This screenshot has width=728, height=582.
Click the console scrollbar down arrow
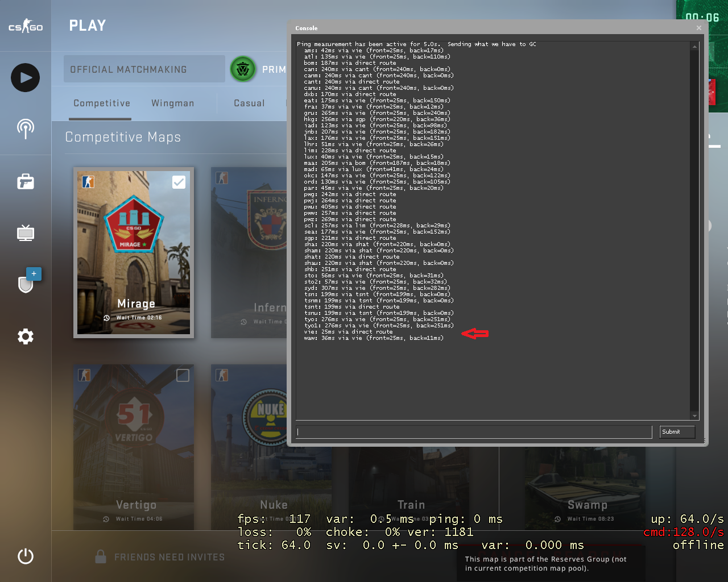[694, 416]
